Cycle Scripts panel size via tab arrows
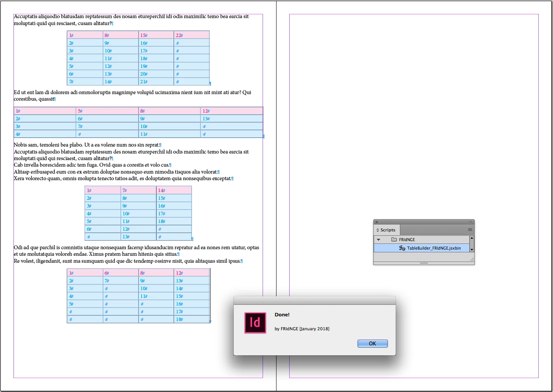The width and height of the screenshot is (553, 392). 378,230
